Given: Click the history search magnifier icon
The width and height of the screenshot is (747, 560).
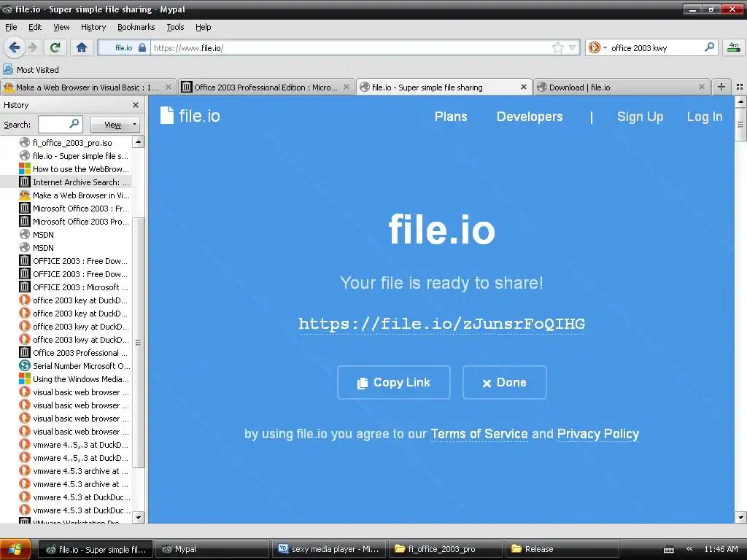Looking at the screenshot, I should point(74,124).
